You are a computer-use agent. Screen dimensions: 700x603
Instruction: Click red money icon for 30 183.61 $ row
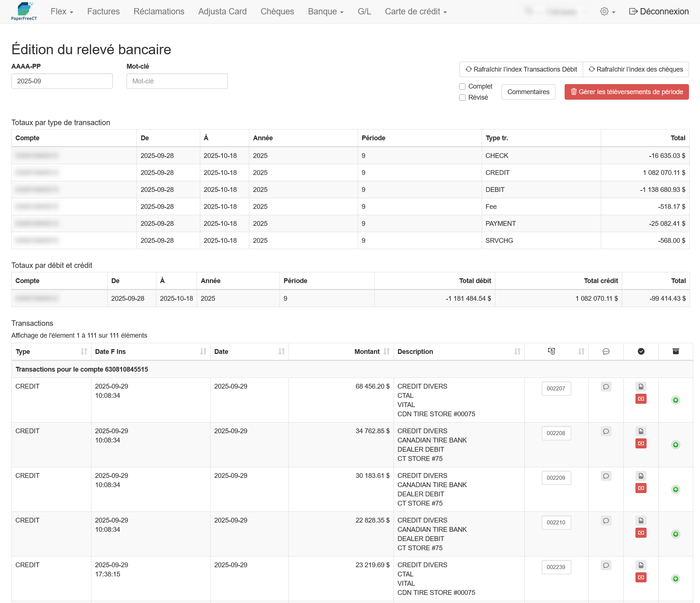tap(641, 488)
